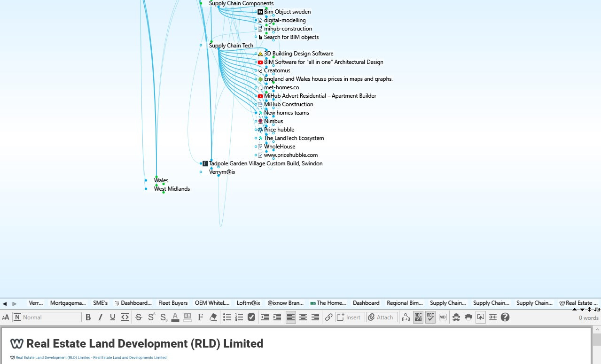Open 3D Building Design Software thought

pos(299,54)
